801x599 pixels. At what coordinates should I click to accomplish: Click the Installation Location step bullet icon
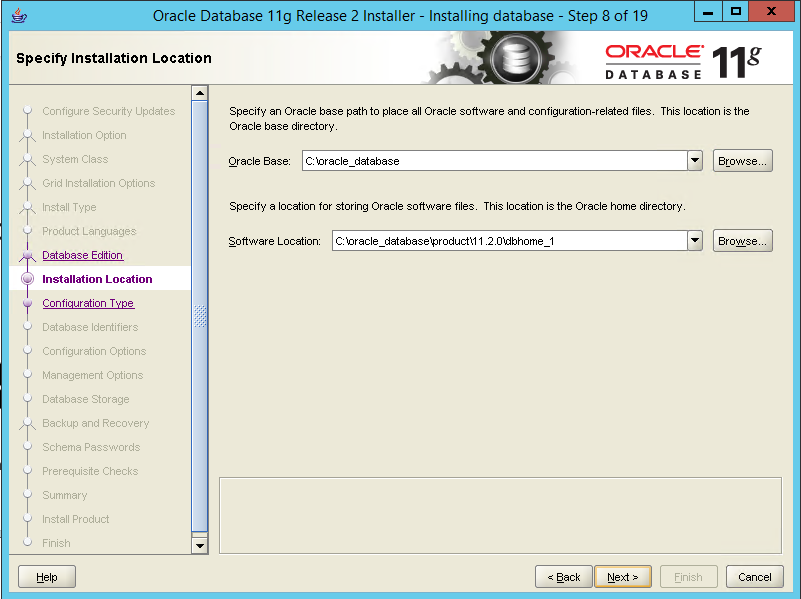click(28, 278)
